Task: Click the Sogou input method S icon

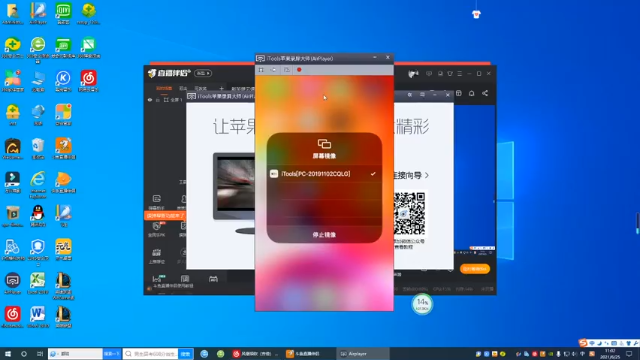Action: pyautogui.click(x=583, y=343)
